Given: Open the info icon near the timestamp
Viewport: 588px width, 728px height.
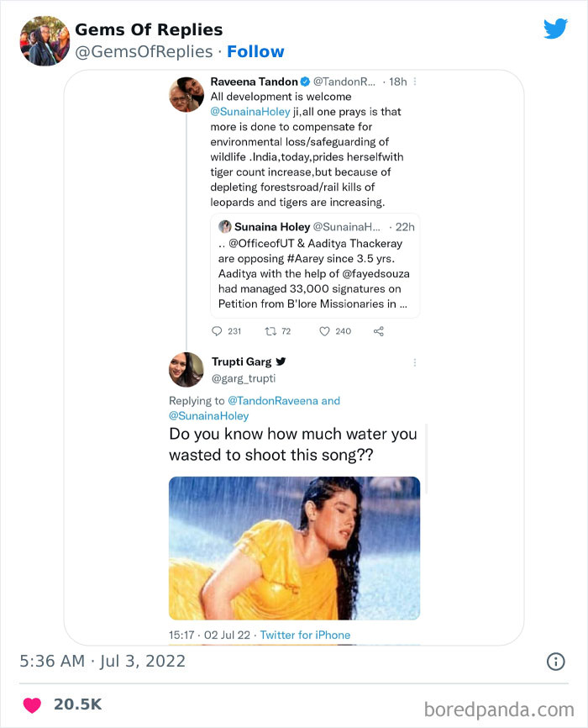Looking at the screenshot, I should pos(555,661).
